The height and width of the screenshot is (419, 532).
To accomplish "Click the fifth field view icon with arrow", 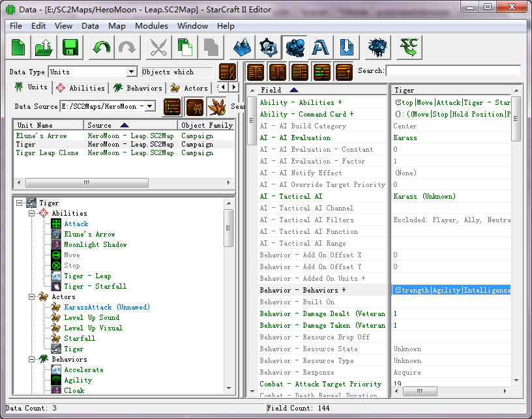I will 344,72.
